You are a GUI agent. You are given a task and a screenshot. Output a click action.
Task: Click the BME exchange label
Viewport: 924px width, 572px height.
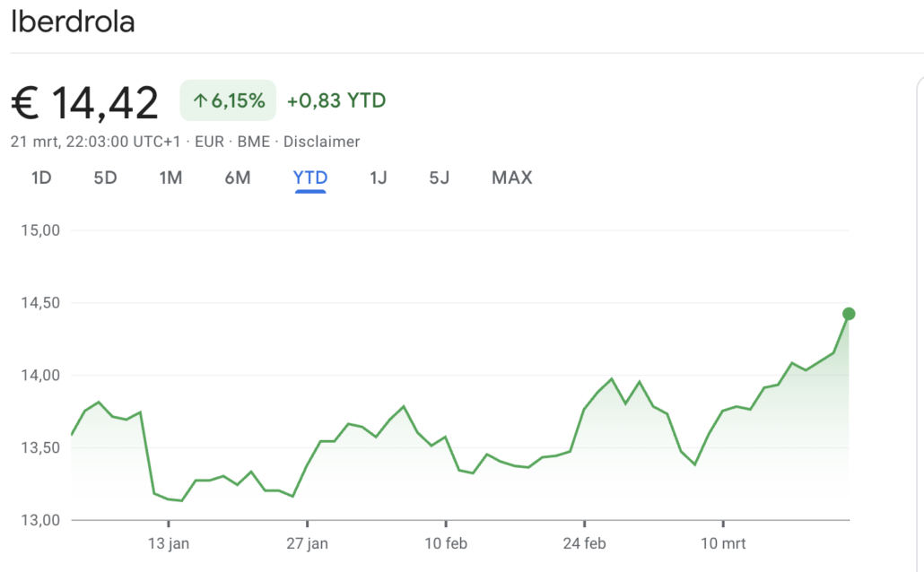point(253,142)
